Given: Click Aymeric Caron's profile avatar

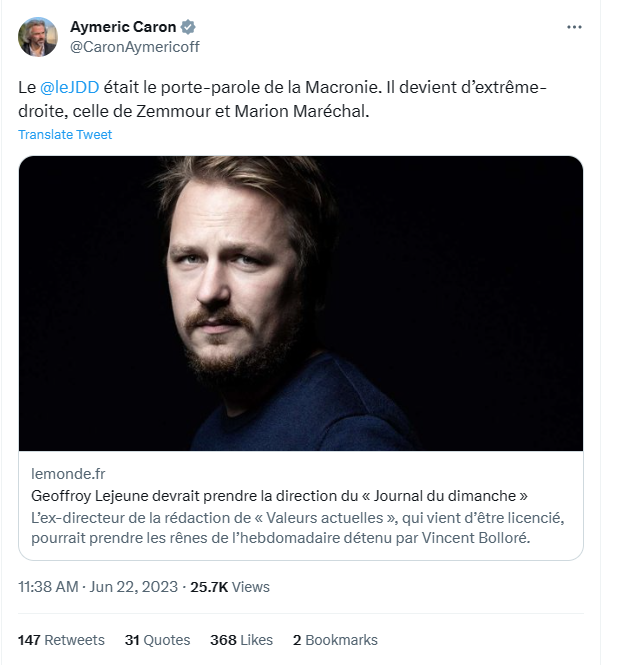Looking at the screenshot, I should click(x=38, y=37).
